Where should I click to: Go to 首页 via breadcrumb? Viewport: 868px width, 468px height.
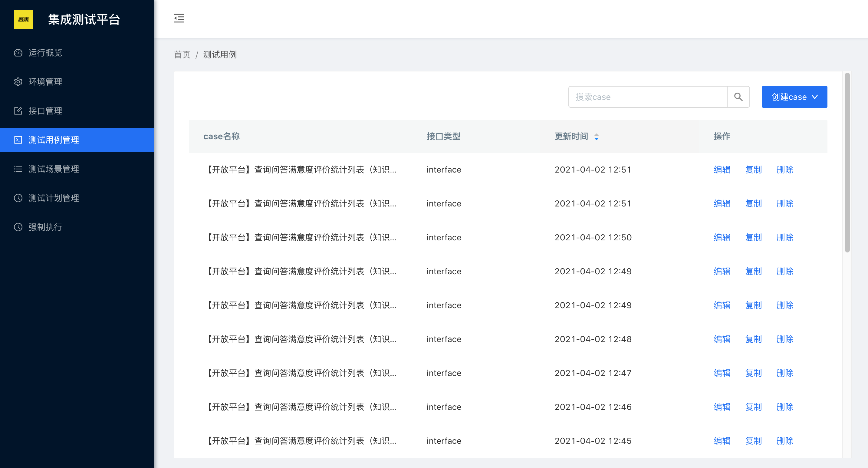click(x=182, y=54)
